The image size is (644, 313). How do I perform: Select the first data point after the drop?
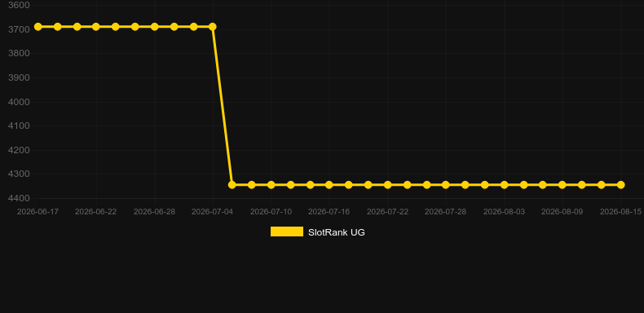pos(232,185)
